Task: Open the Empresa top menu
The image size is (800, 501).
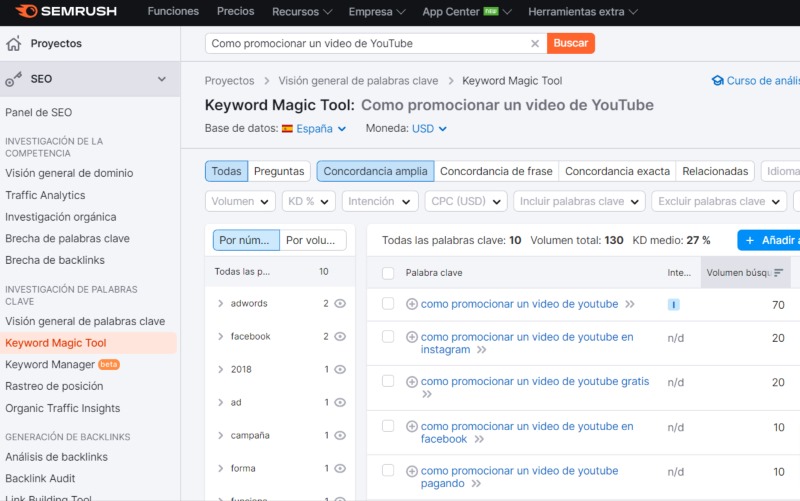Action: point(377,11)
